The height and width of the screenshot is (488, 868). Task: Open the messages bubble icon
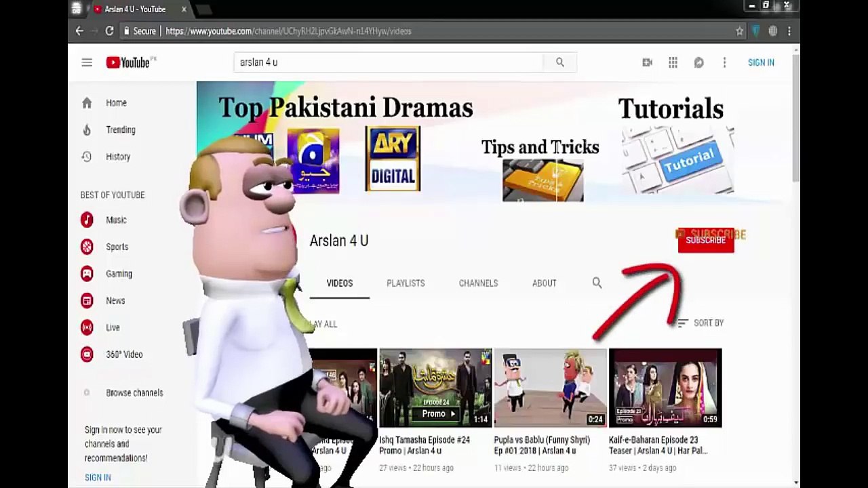(698, 62)
